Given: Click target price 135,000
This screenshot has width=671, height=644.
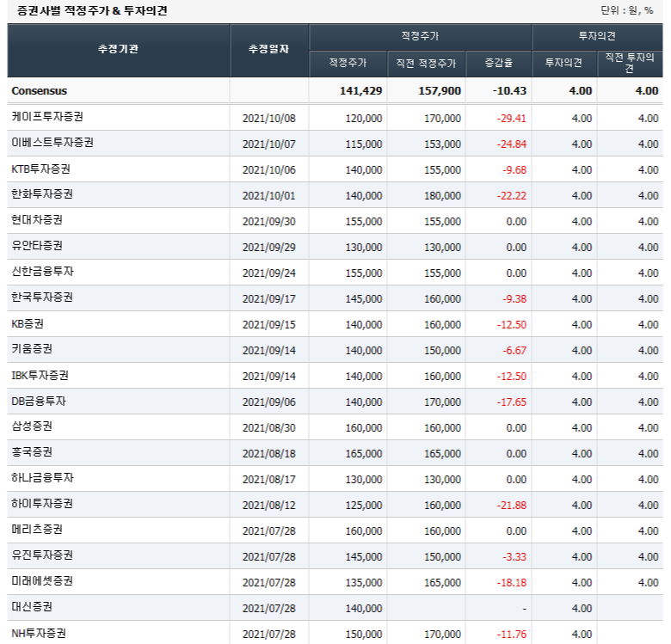Looking at the screenshot, I should click(x=364, y=582).
